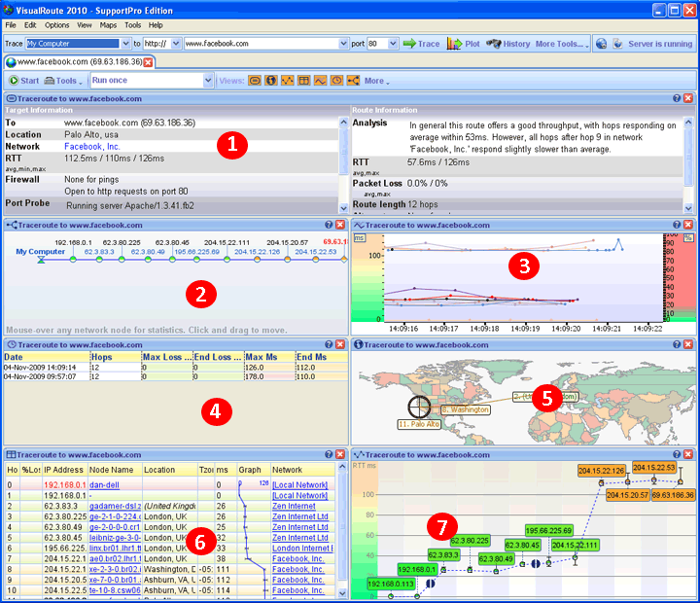Expand the www.facebook.com address dropdown

click(343, 44)
